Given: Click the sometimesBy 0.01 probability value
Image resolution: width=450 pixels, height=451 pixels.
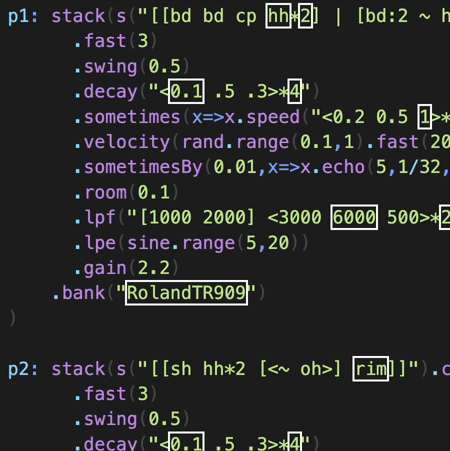Looking at the screenshot, I should [235, 167].
